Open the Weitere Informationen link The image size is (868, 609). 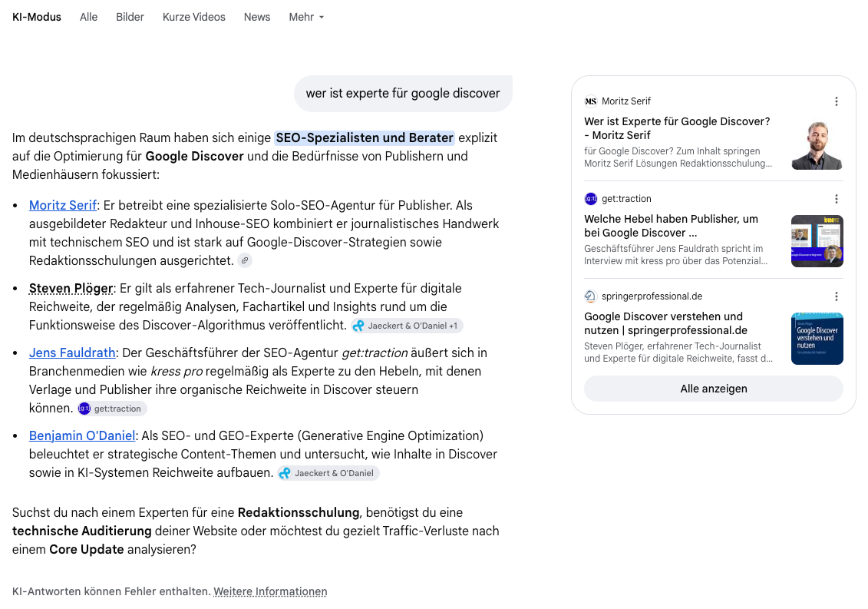tap(270, 592)
